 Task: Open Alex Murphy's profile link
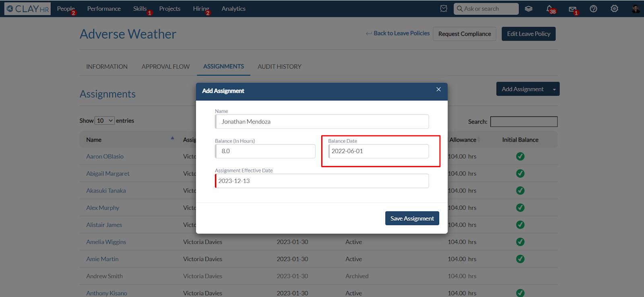point(103,208)
